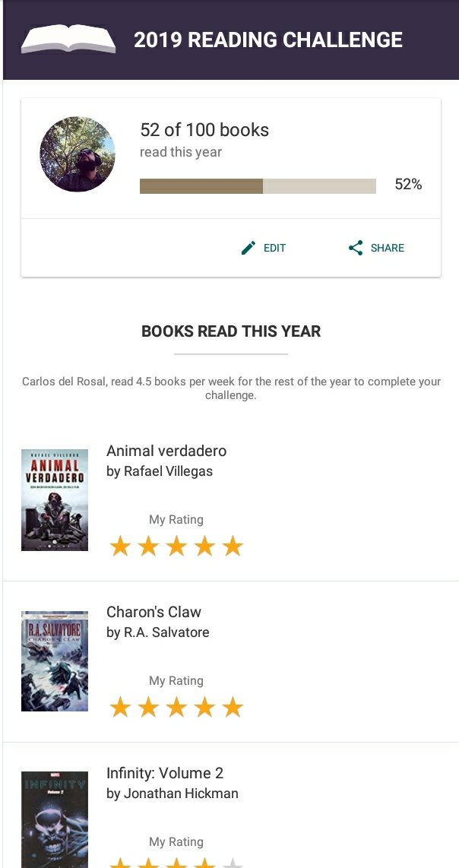The width and height of the screenshot is (459, 868).
Task: Click the grey fifth star for Infinity
Action: [233, 863]
